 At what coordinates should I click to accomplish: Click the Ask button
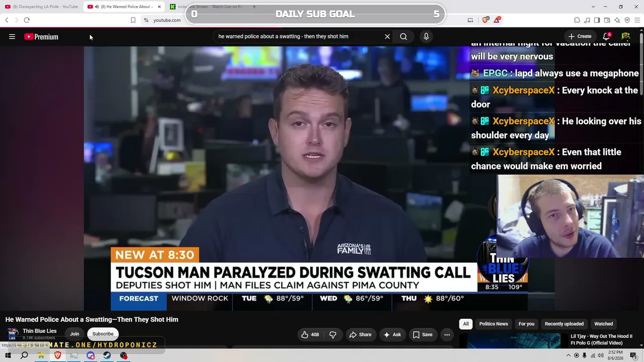pos(392,335)
